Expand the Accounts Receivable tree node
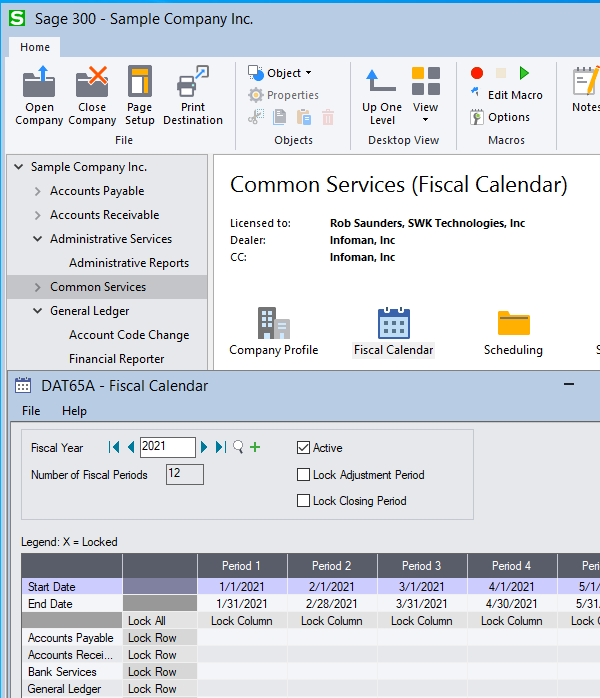Image resolution: width=600 pixels, height=698 pixels. tap(38, 215)
